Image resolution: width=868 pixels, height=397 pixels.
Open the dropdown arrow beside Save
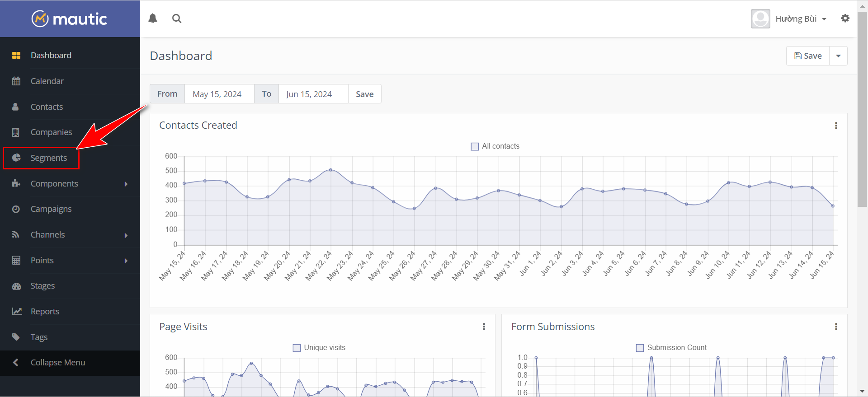coord(838,56)
